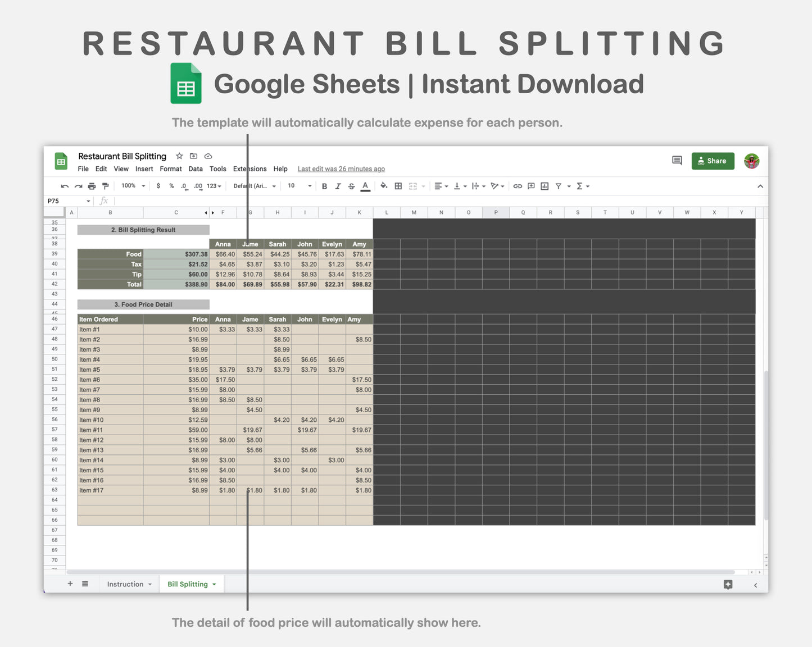
Task: Click the Share button
Action: coord(713,161)
